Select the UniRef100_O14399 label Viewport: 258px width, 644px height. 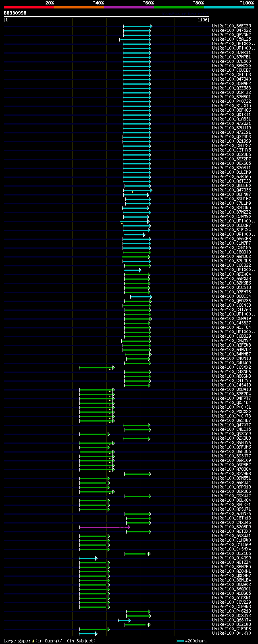231,558
